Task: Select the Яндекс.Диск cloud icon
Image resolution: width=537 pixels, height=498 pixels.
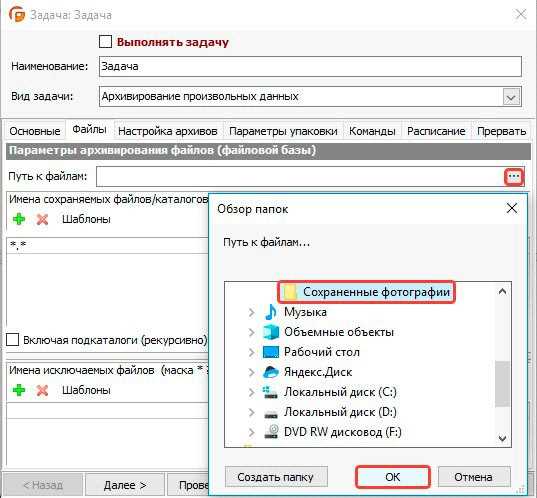Action: [271, 372]
